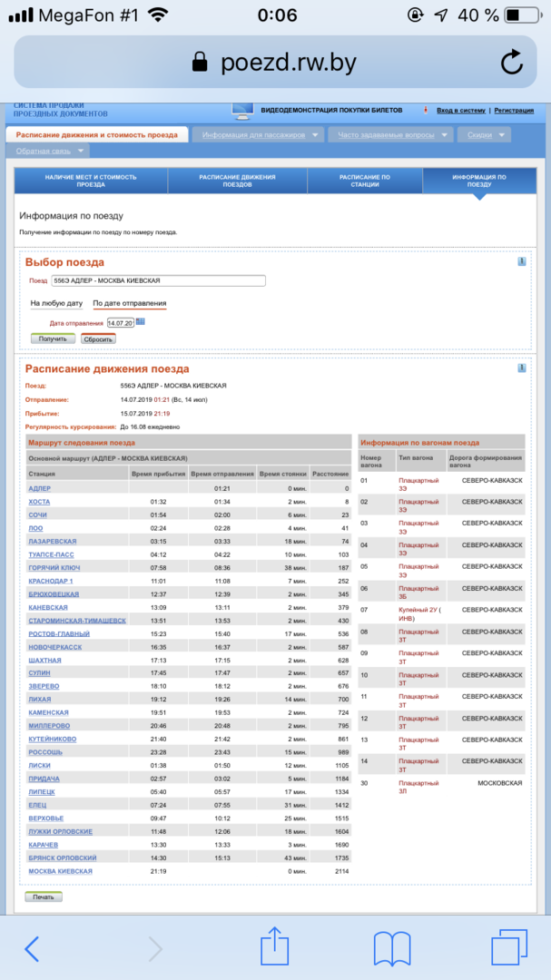
Task: Open the КРАСНОДАР 1 station link
Action: [51, 581]
